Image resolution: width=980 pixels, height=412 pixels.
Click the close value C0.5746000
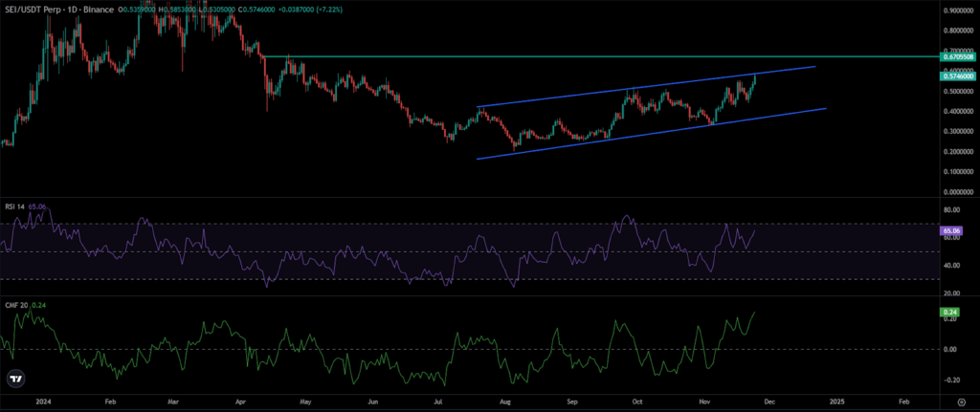[x=256, y=10]
